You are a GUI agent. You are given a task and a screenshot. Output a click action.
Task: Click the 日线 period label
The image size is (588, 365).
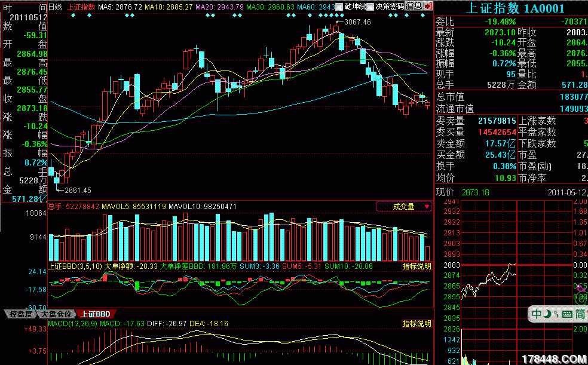point(54,6)
